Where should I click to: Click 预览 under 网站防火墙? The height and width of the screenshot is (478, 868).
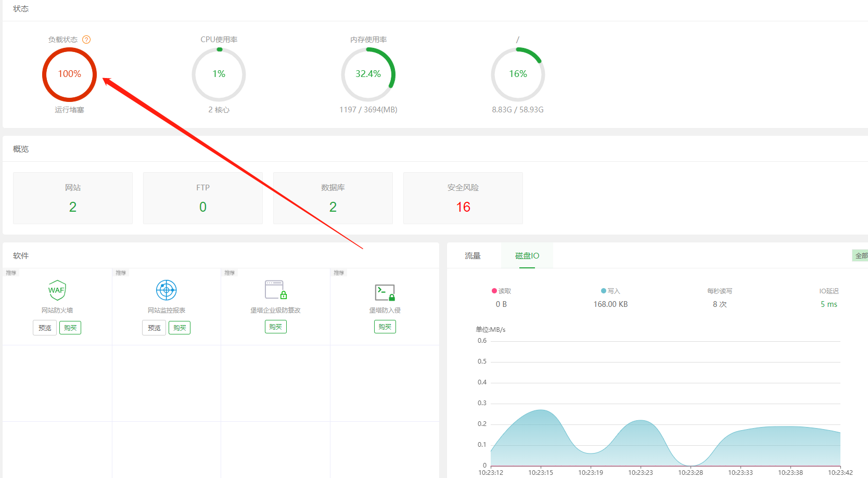coord(45,328)
